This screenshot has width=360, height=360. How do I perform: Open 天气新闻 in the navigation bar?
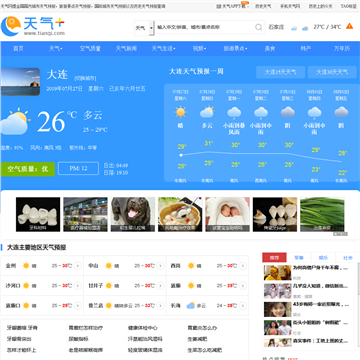(126, 49)
